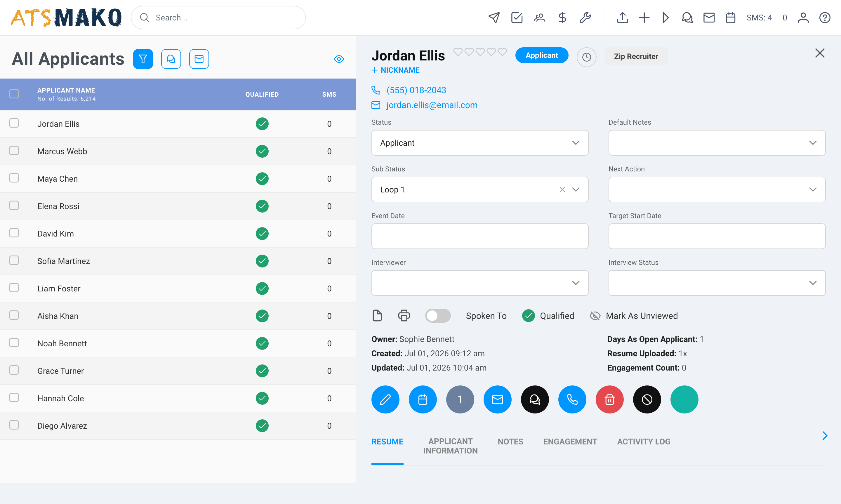
Task: Click the blue pencil edit button
Action: click(385, 399)
